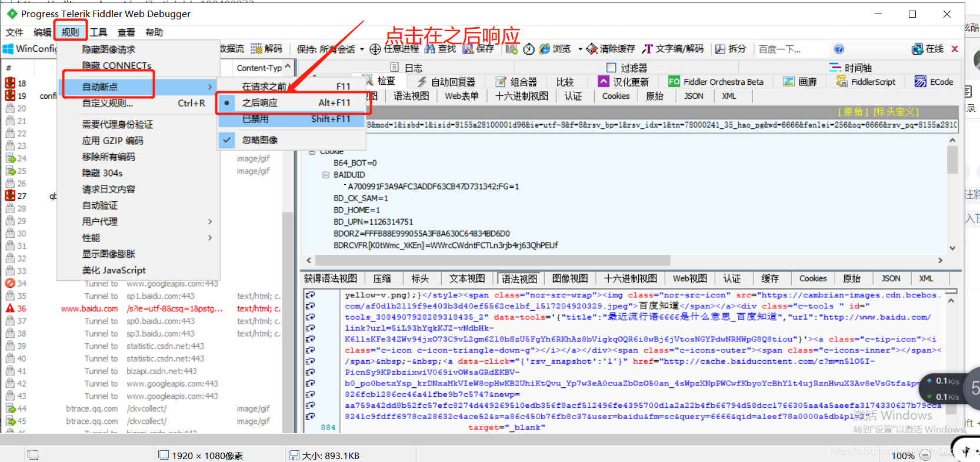This screenshot has height=462, width=980.
Task: Open the 规则 (Rules) menu
Action: pos(71,32)
